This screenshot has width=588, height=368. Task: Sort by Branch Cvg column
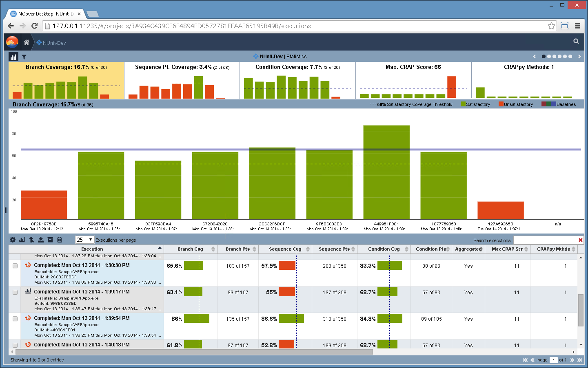point(190,249)
